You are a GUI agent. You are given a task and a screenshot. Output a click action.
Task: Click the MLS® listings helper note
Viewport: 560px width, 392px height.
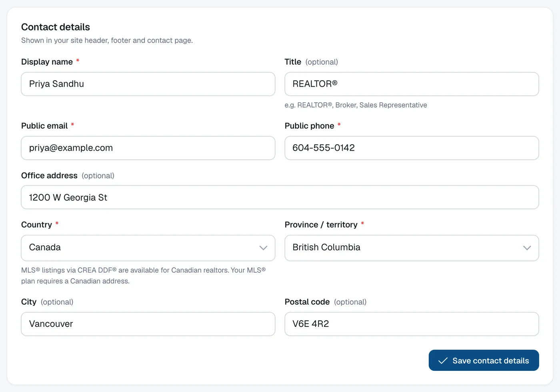(x=144, y=276)
